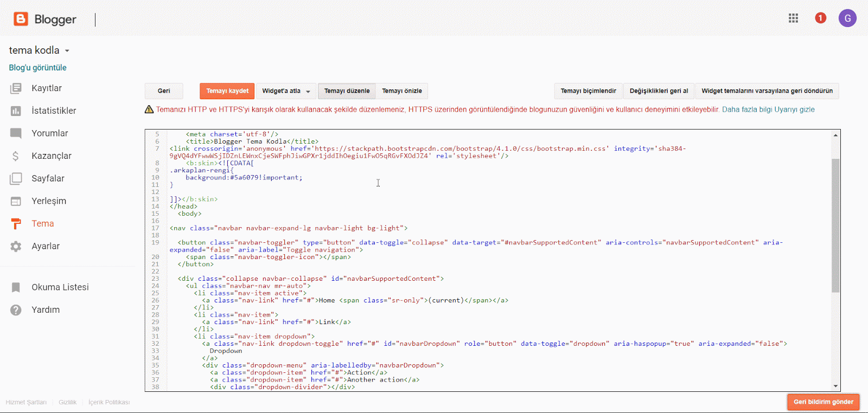Click the yellow warning triangle icon
Image resolution: width=868 pixels, height=413 pixels.
[x=149, y=109]
